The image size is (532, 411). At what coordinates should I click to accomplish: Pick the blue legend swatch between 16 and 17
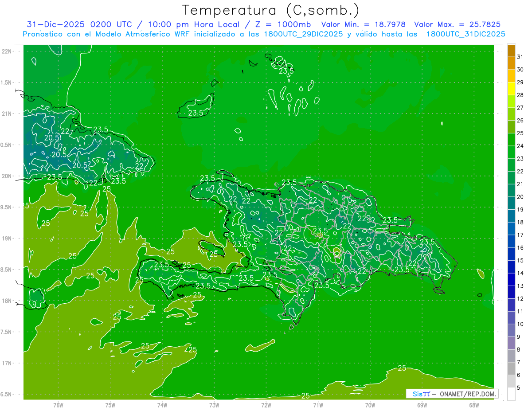[x=511, y=241]
